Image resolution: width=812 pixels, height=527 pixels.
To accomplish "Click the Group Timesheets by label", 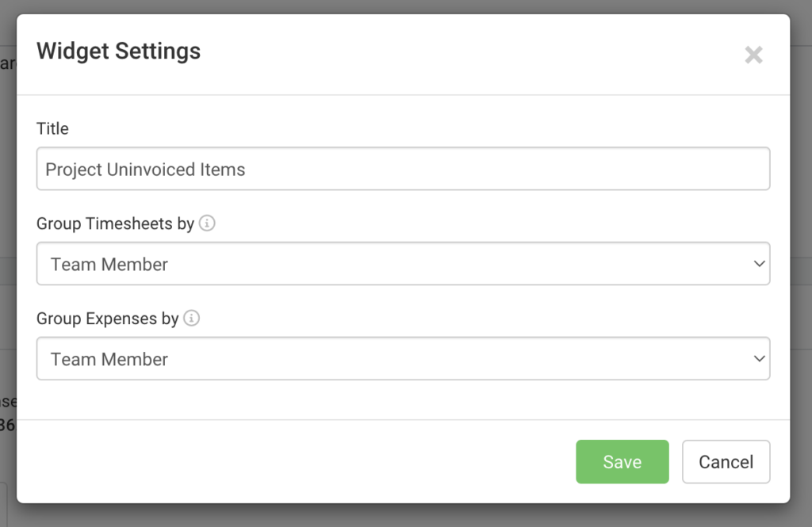I will click(115, 223).
